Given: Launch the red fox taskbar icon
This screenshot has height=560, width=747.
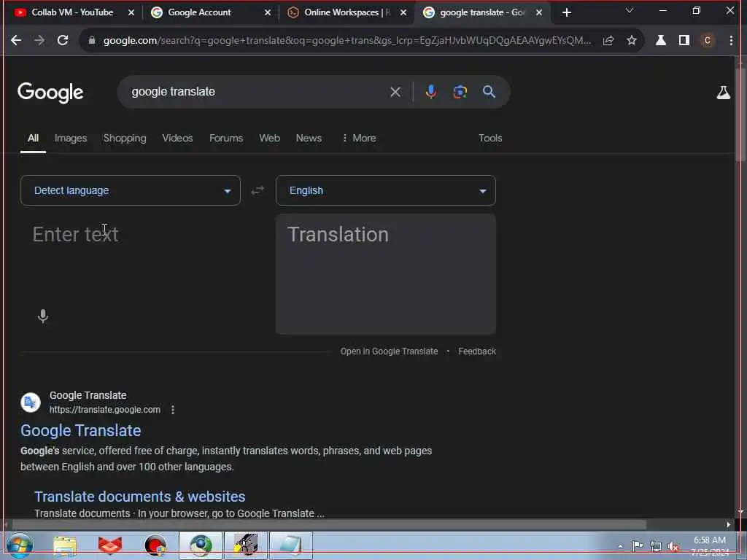Looking at the screenshot, I should (x=110, y=545).
